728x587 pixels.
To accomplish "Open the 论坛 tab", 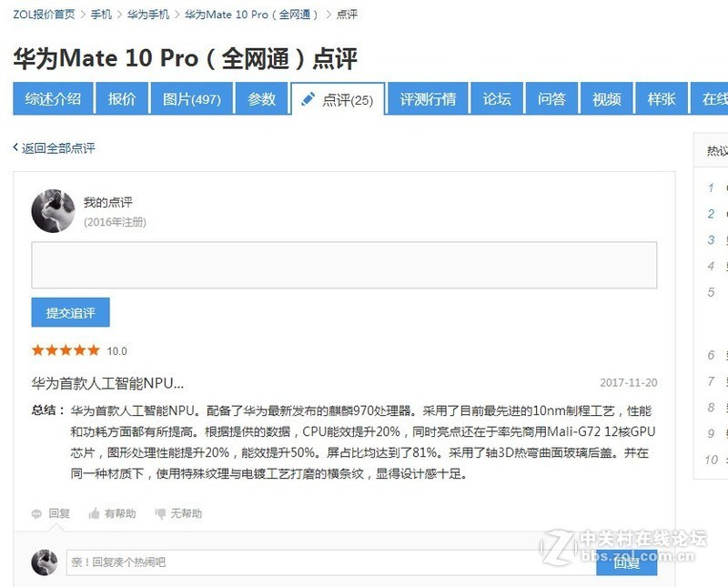I will point(497,98).
